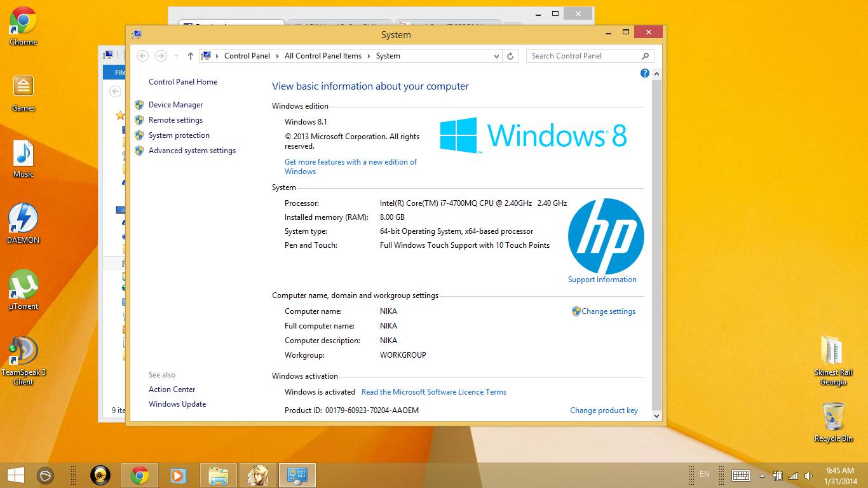Open the blonde character game taskbar icon

(258, 475)
